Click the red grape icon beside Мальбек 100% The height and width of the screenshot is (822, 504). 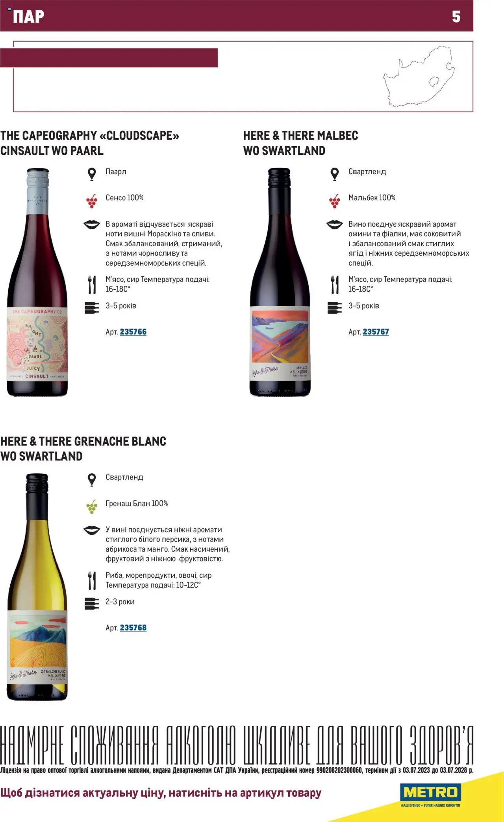point(335,201)
